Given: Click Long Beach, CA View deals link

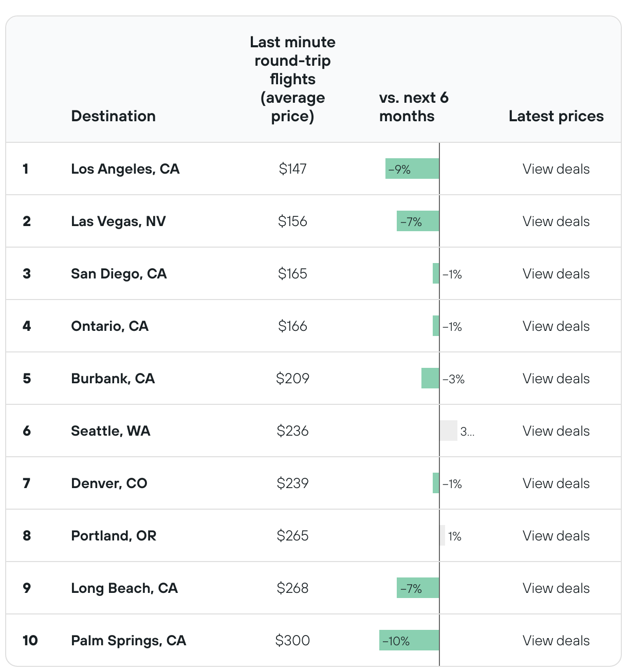Looking at the screenshot, I should tap(556, 588).
